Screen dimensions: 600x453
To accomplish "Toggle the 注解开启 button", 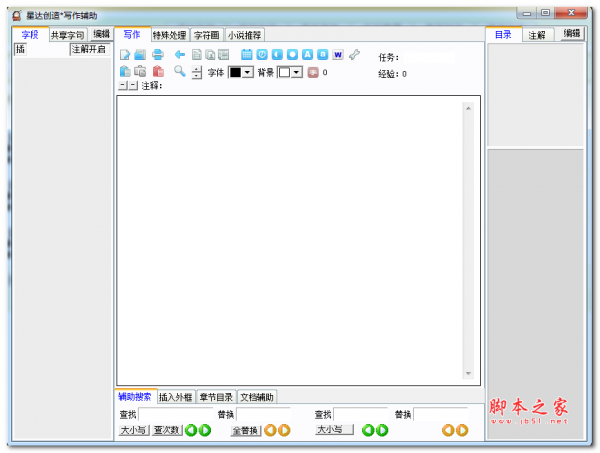I will pos(90,49).
